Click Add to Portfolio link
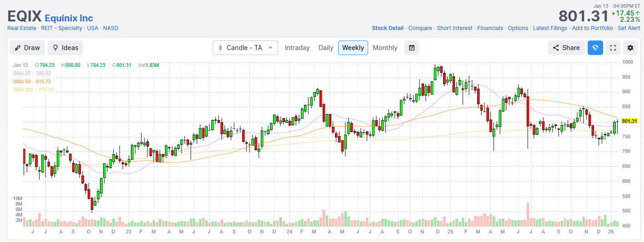This screenshot has width=644, height=242. pyautogui.click(x=592, y=28)
